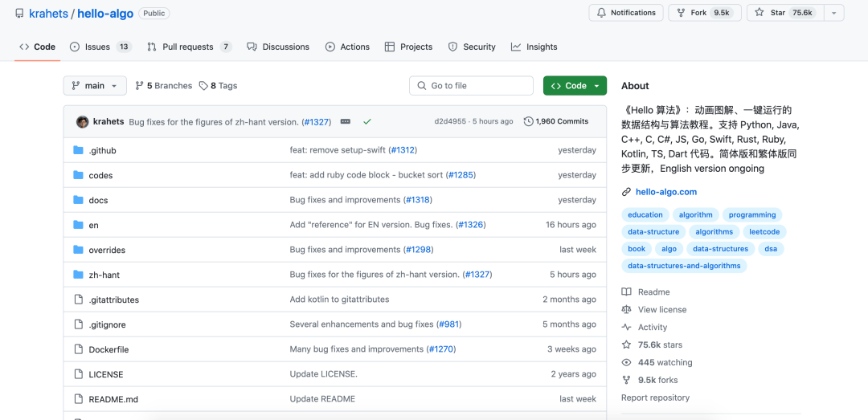Image resolution: width=868 pixels, height=420 pixels.
Task: View the 8 Tags link
Action: [x=218, y=86]
